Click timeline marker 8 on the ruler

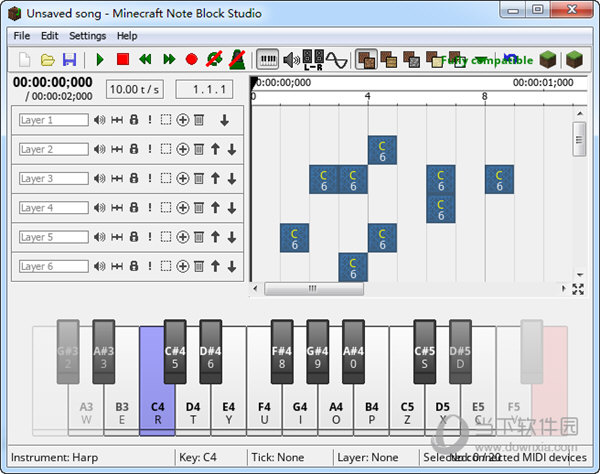pos(485,96)
